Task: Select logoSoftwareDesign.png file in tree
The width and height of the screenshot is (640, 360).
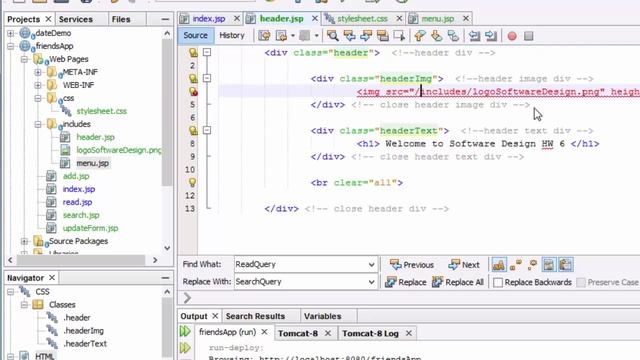Action: [118, 150]
